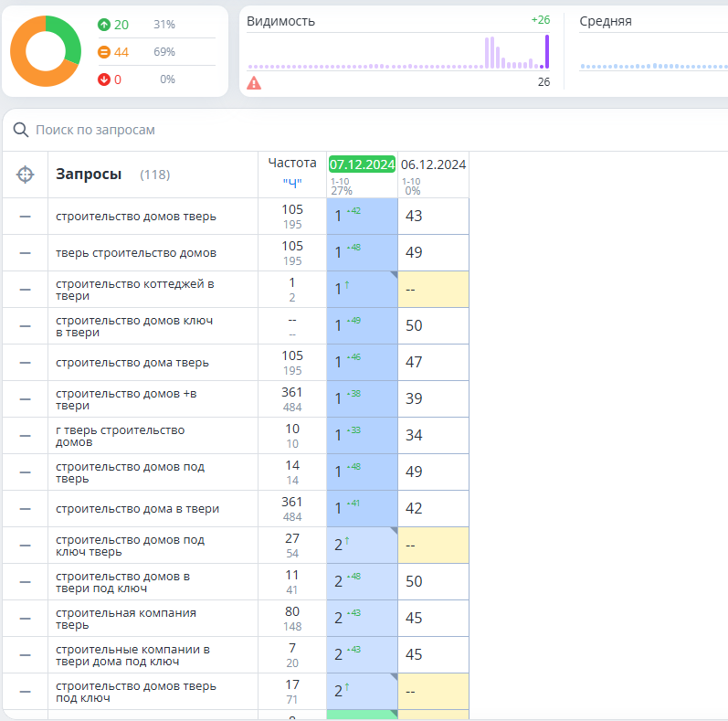The height and width of the screenshot is (721, 728).
Task: Click 07.12 position cell for строительство коттеджей в твери
Action: click(362, 290)
